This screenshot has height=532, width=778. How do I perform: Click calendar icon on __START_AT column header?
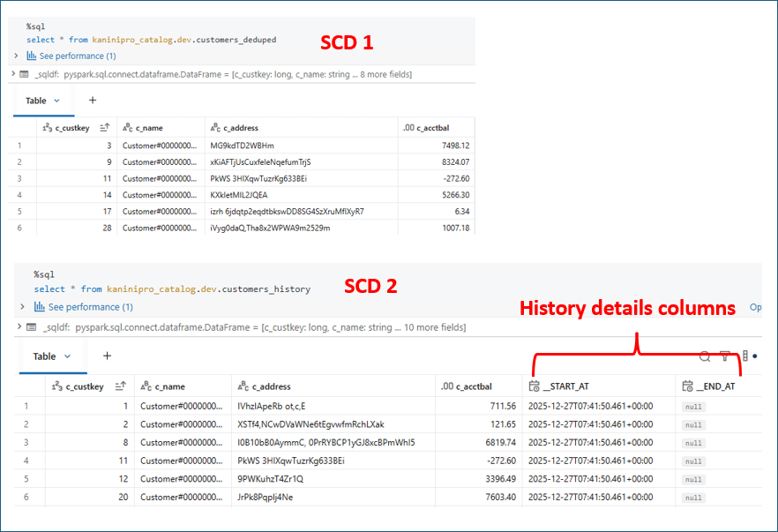click(534, 386)
